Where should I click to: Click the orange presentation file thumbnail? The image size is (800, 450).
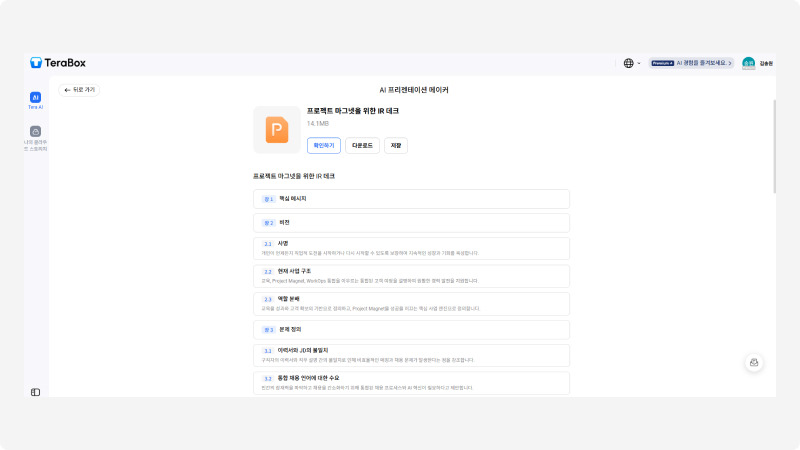(x=277, y=130)
